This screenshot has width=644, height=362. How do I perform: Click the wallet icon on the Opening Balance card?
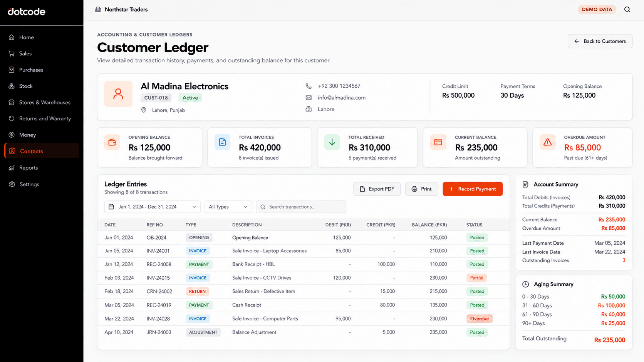coord(112,142)
